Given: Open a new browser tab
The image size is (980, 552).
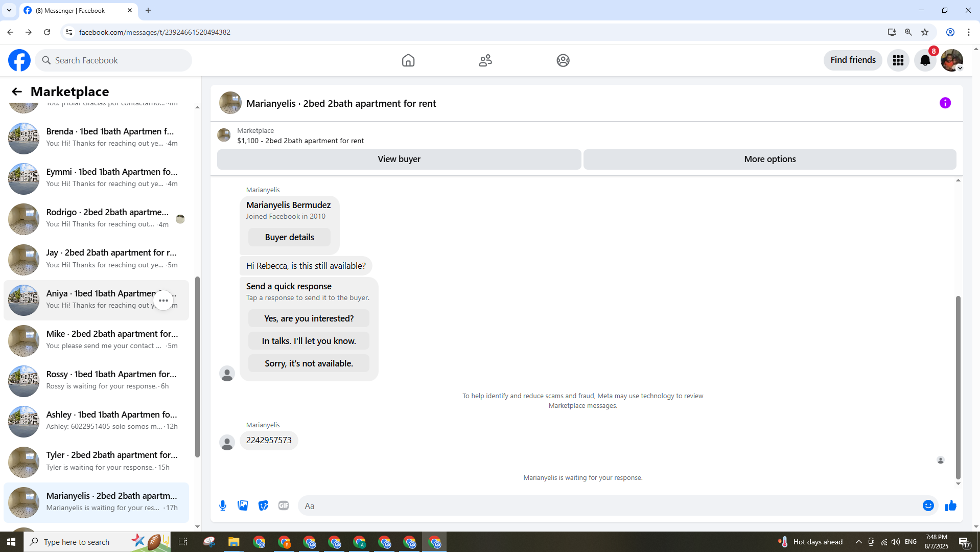Looking at the screenshot, I should tap(148, 10).
